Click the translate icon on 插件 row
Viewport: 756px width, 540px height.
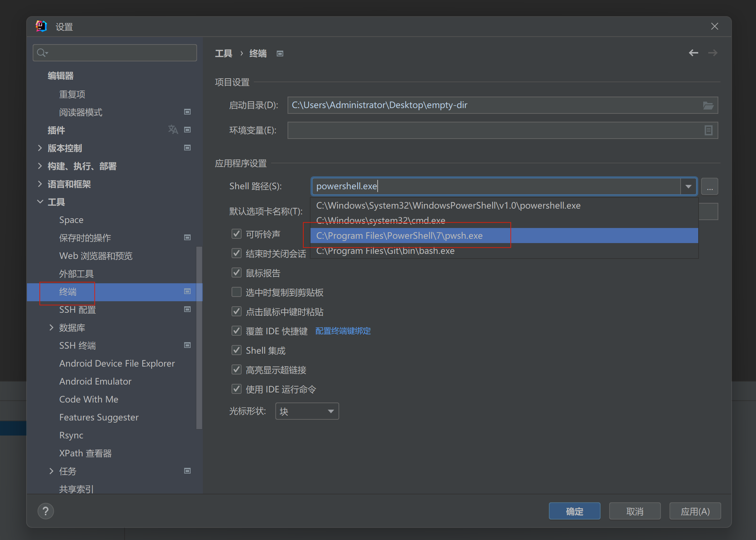click(173, 130)
